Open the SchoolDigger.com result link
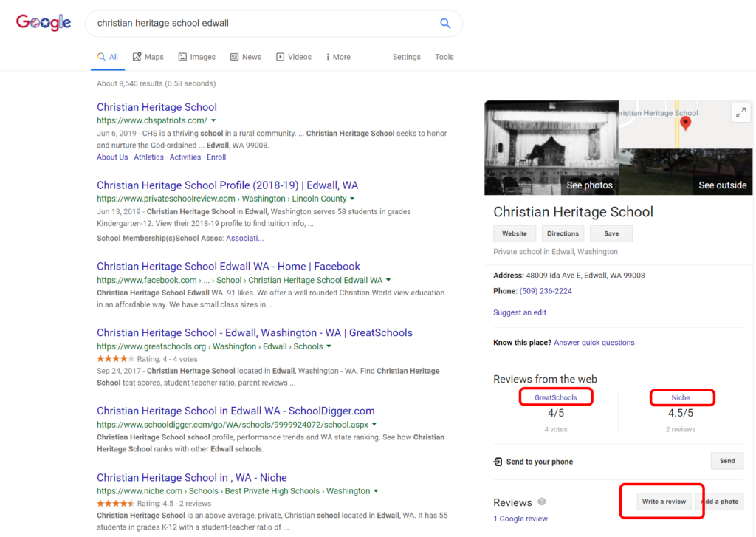 pyautogui.click(x=236, y=411)
